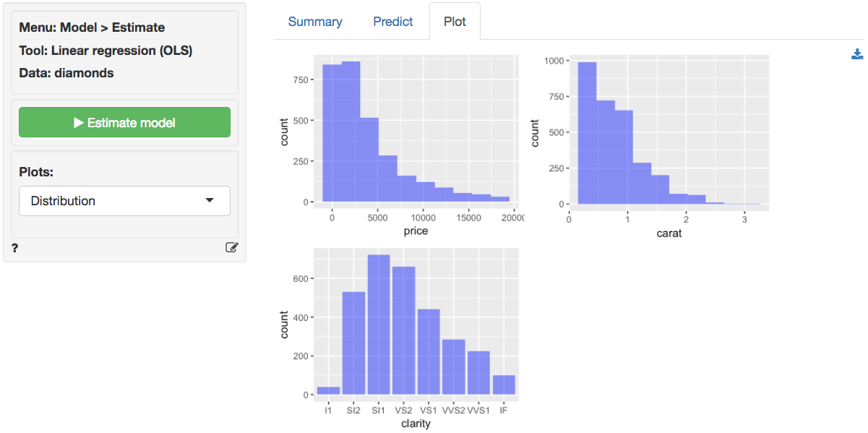868x433 pixels.
Task: Click the tallest bar in price histogram
Action: pos(351,132)
